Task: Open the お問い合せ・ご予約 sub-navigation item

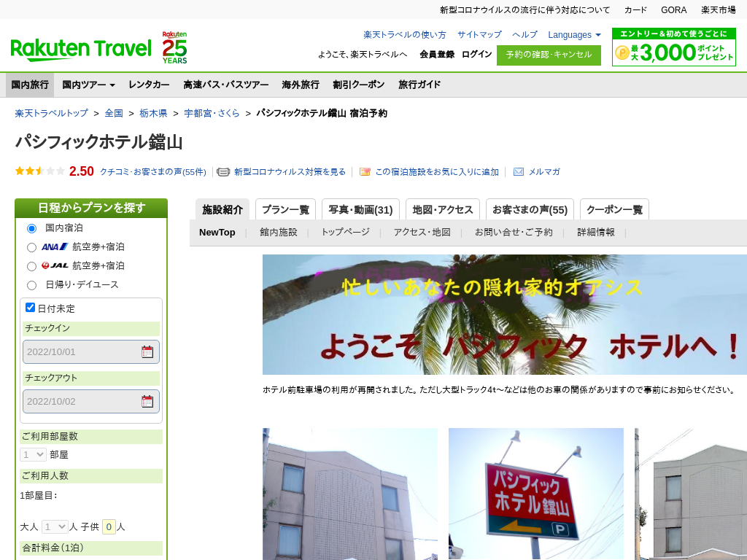Action: coord(514,233)
